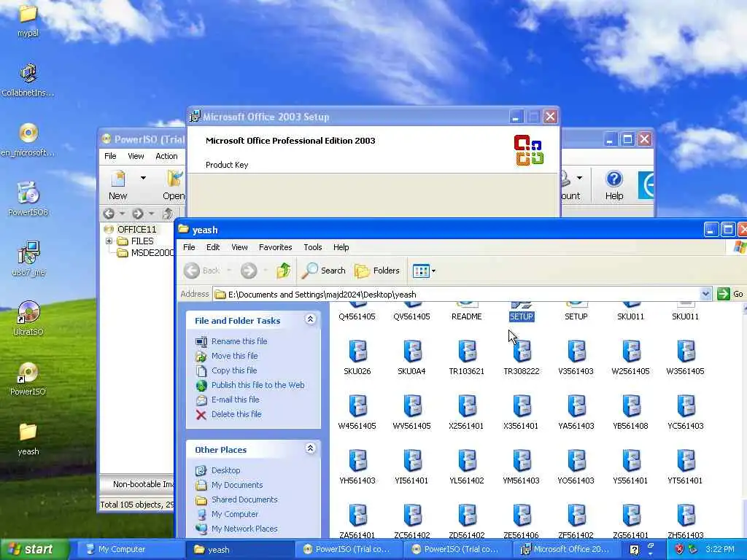Image resolution: width=747 pixels, height=560 pixels.
Task: Click the Go button next to address bar
Action: tap(730, 294)
